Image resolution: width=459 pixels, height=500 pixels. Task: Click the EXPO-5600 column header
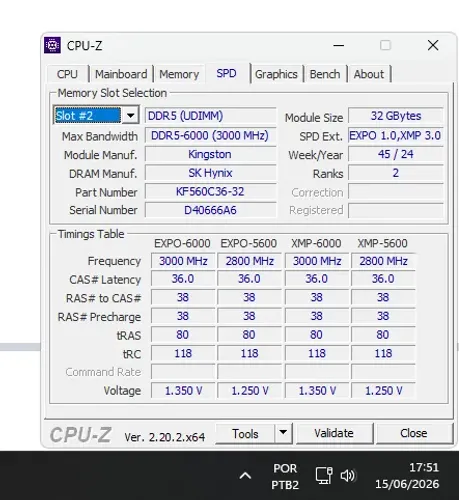[249, 243]
